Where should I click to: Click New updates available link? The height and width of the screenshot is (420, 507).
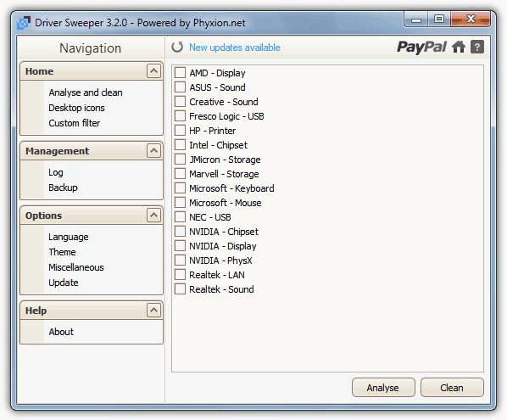[x=234, y=48]
